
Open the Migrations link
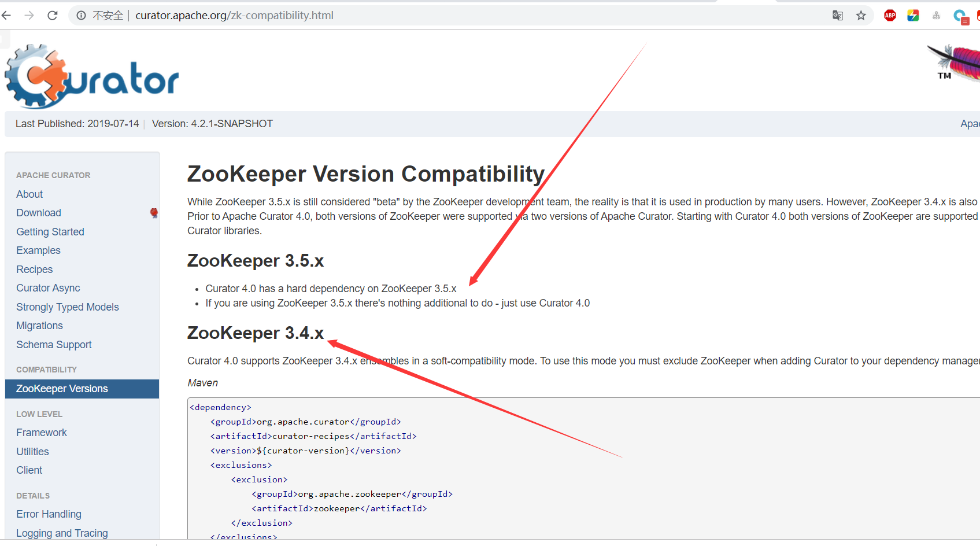[x=39, y=326]
